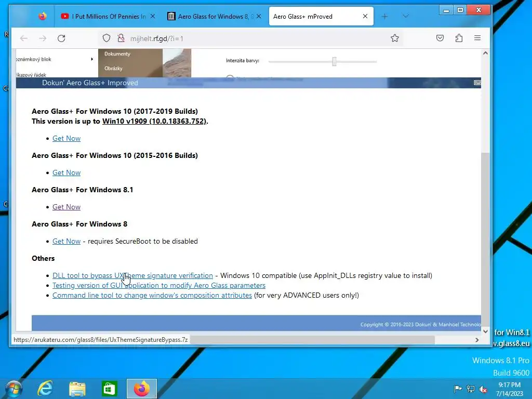
Task: Click the insecure connection lock icon
Action: pos(121,38)
